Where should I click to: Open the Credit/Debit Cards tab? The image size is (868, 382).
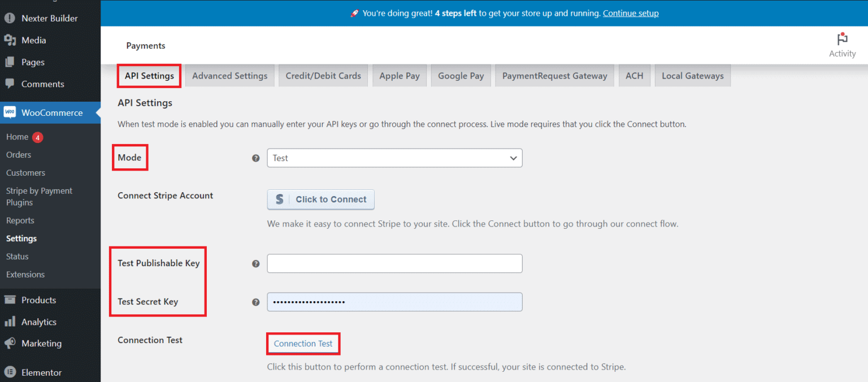click(323, 76)
